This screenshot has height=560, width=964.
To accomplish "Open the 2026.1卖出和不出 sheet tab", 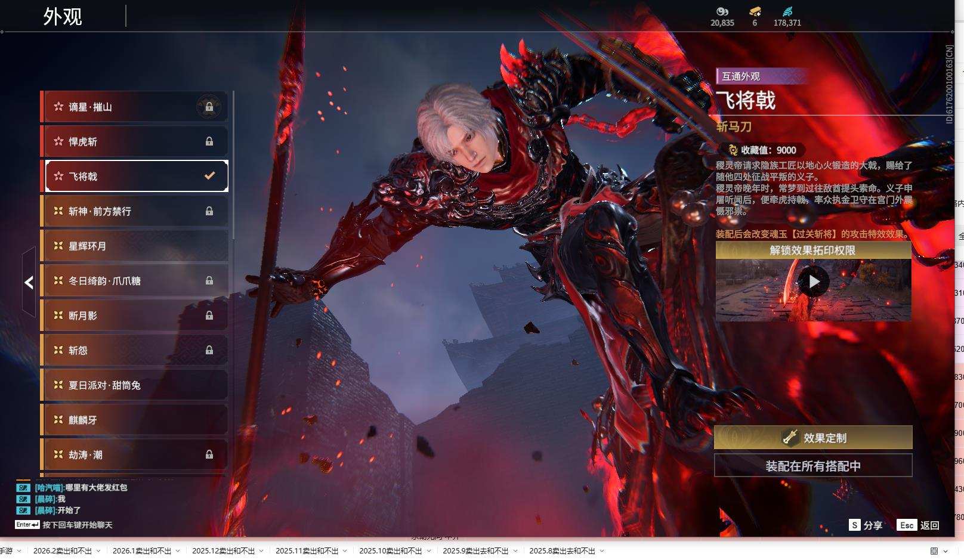I will [x=142, y=551].
